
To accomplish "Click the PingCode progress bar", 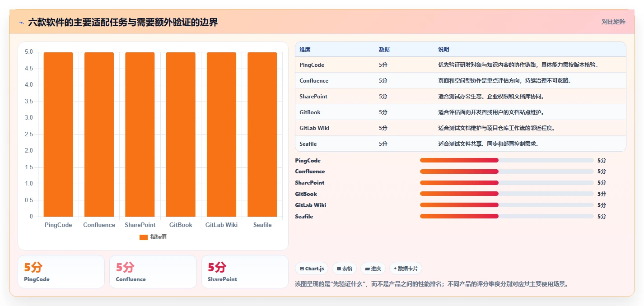I will coord(507,160).
